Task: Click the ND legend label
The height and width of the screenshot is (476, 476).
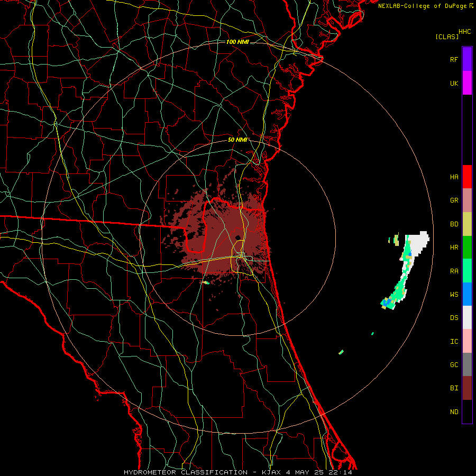Action: 454,412
